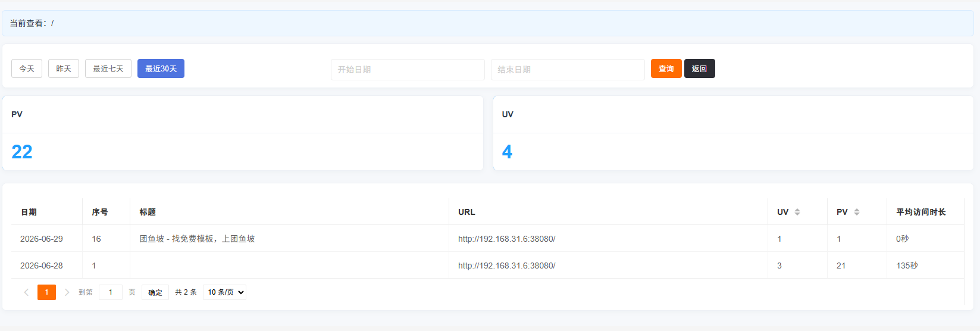Sort table by PV column arrows

click(x=857, y=212)
